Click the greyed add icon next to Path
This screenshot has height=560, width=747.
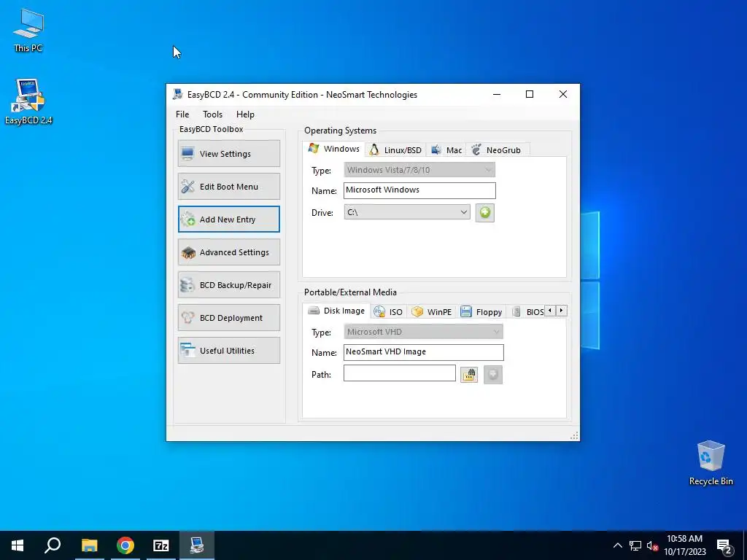493,374
